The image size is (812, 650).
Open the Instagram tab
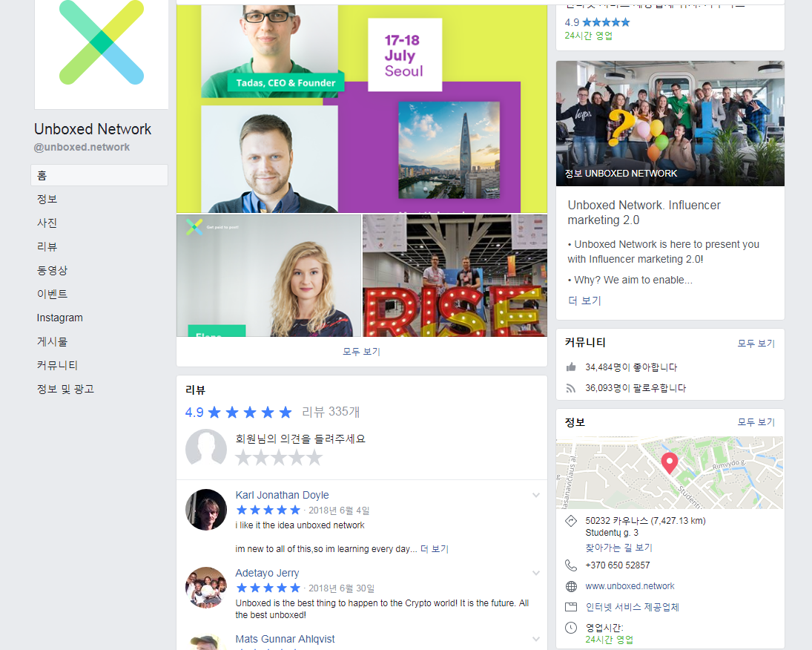tap(59, 318)
